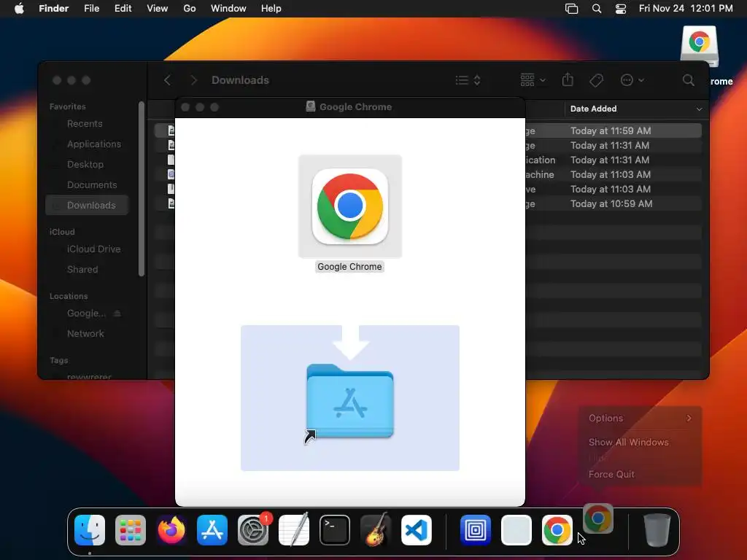Open the Apple menu
Viewport: 747px width, 560px height.
[x=19, y=9]
